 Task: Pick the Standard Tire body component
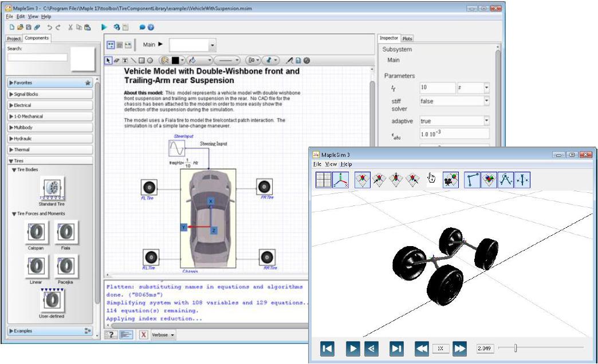52,188
